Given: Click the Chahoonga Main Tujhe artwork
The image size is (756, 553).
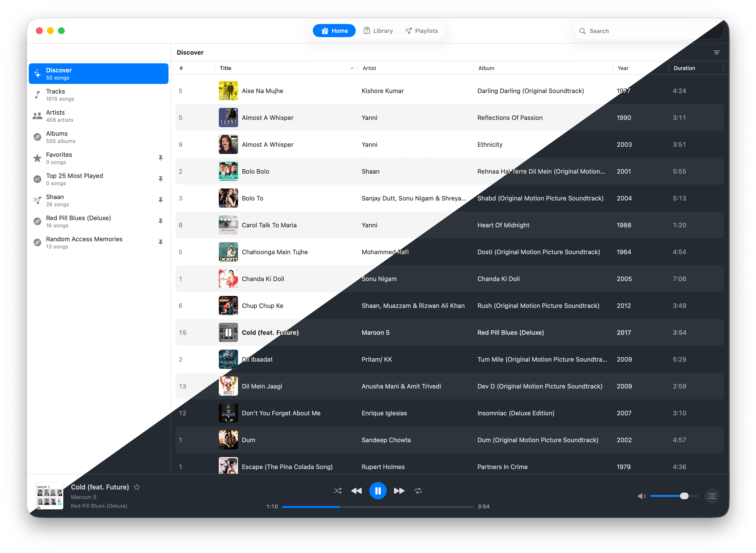Looking at the screenshot, I should point(228,252).
